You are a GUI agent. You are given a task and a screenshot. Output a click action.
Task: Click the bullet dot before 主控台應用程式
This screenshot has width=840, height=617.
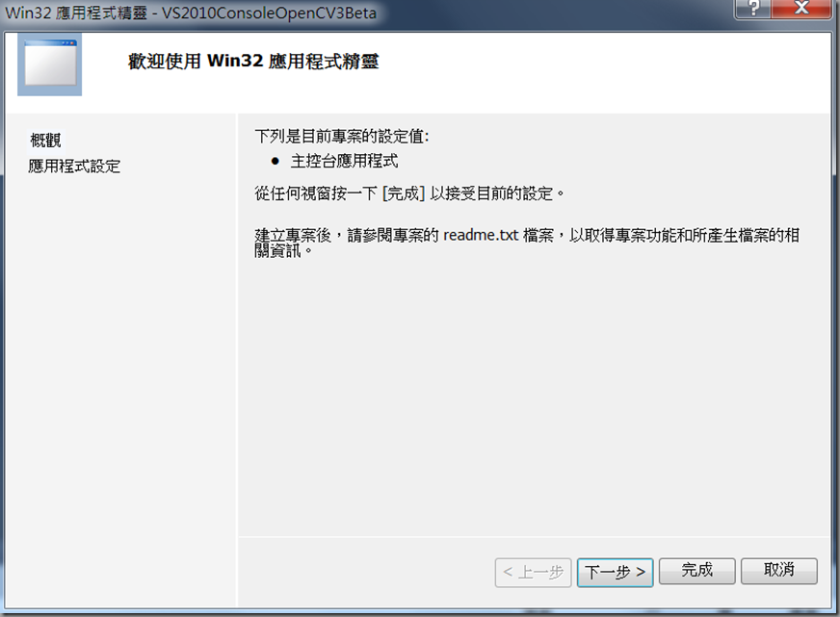point(276,161)
